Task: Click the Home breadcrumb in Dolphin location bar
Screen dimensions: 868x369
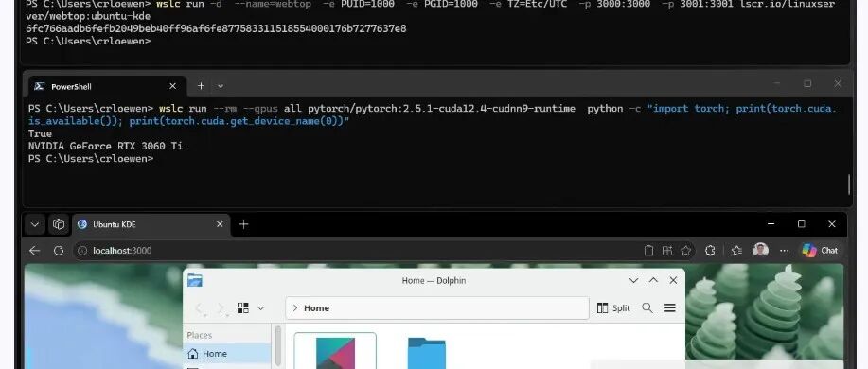Action: tap(317, 308)
